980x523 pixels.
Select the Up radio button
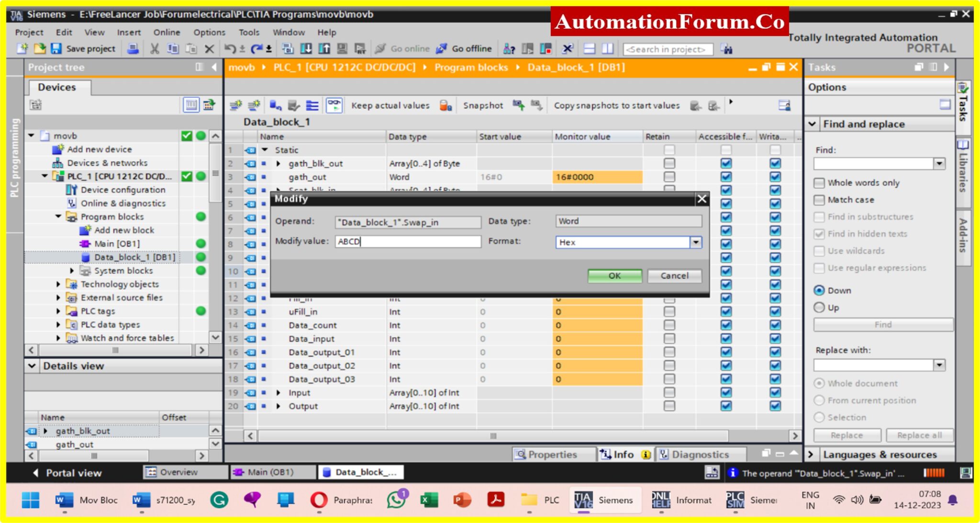[x=819, y=307]
